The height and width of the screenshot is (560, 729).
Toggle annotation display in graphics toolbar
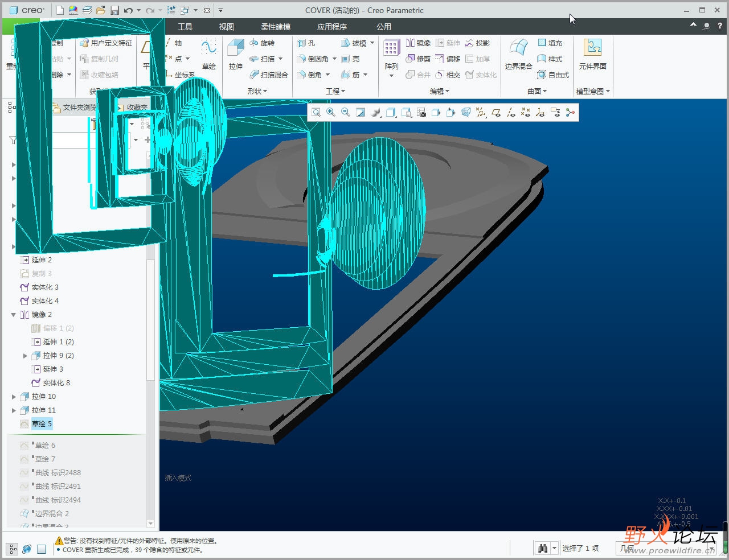(555, 113)
